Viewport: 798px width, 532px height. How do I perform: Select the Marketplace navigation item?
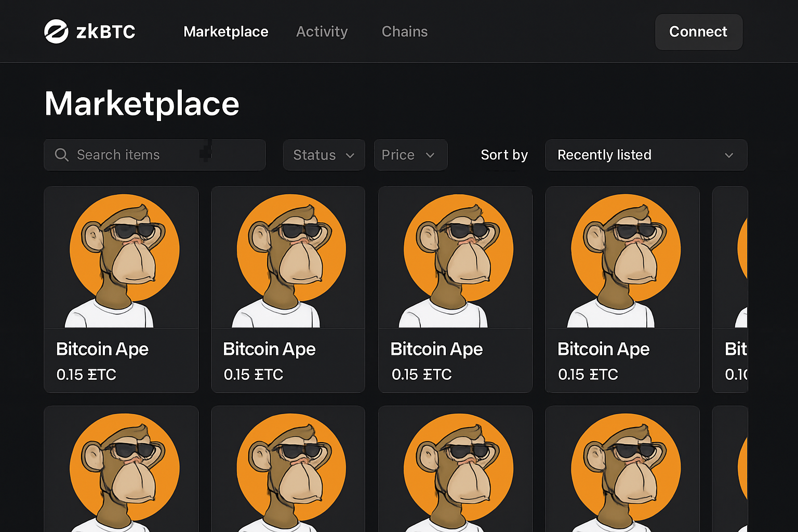[225, 32]
